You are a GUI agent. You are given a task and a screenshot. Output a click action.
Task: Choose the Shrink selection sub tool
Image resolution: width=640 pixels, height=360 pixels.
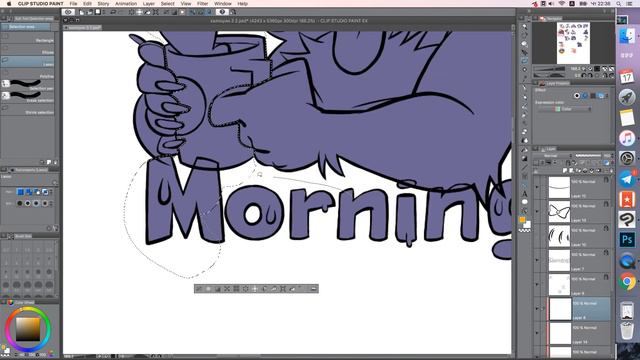click(x=28, y=110)
